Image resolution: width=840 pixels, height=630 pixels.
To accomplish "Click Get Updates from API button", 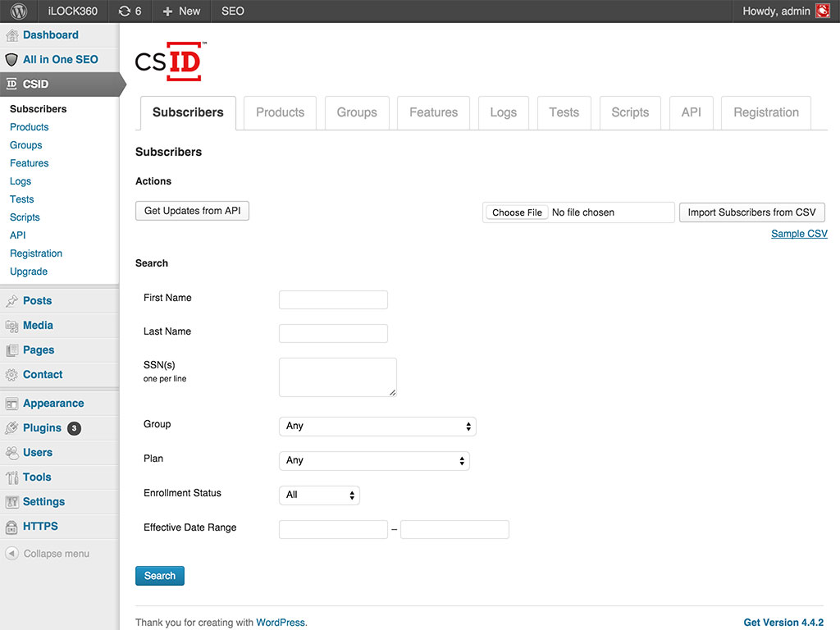I will [192, 211].
